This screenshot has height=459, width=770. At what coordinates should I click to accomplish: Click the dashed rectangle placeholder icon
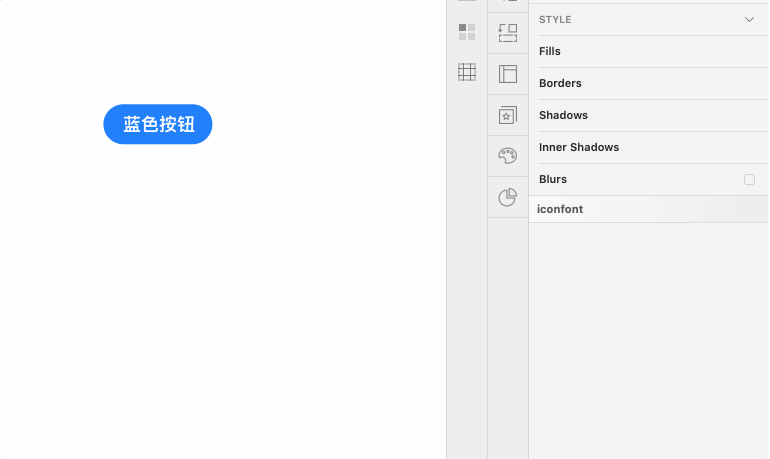point(508,33)
